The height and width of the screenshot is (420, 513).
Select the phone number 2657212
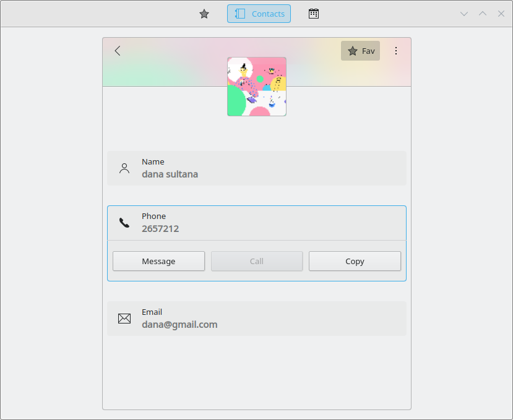[160, 229]
